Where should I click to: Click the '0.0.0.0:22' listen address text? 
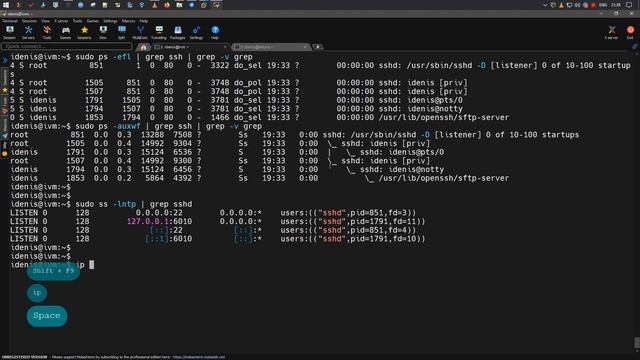(159, 213)
